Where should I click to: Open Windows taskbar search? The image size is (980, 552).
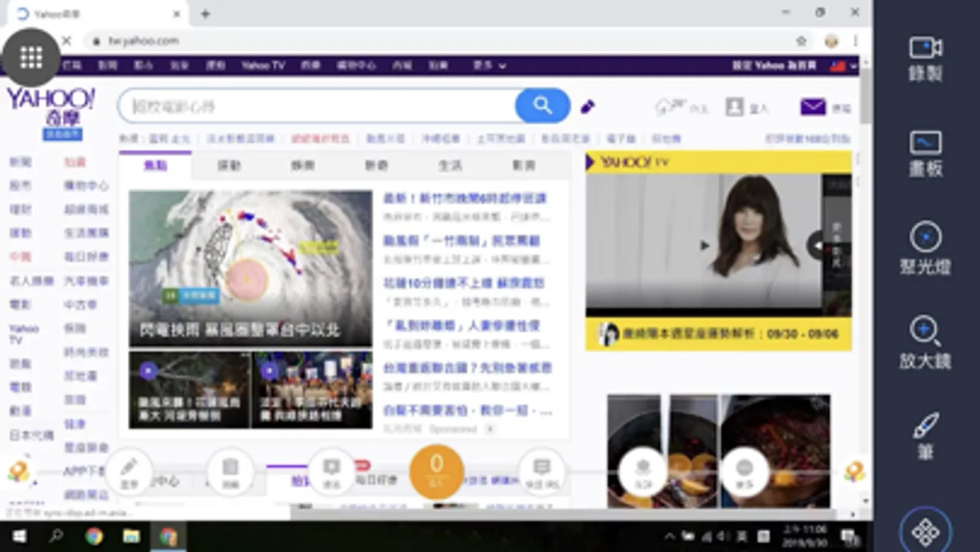click(56, 537)
